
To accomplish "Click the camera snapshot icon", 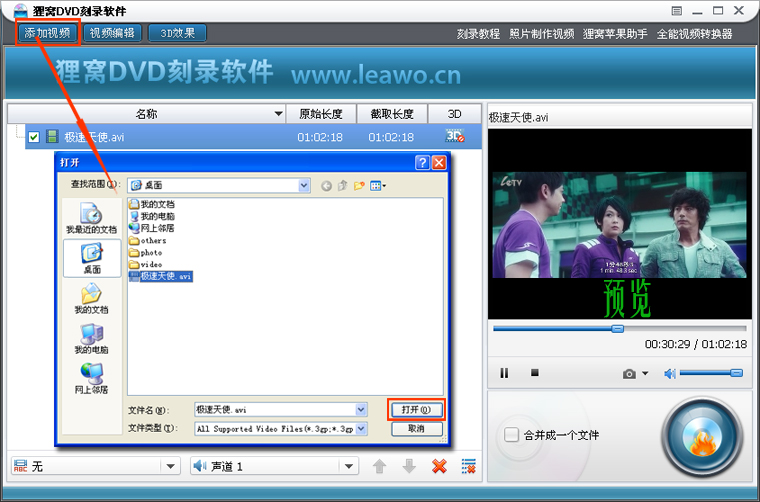I will (629, 374).
